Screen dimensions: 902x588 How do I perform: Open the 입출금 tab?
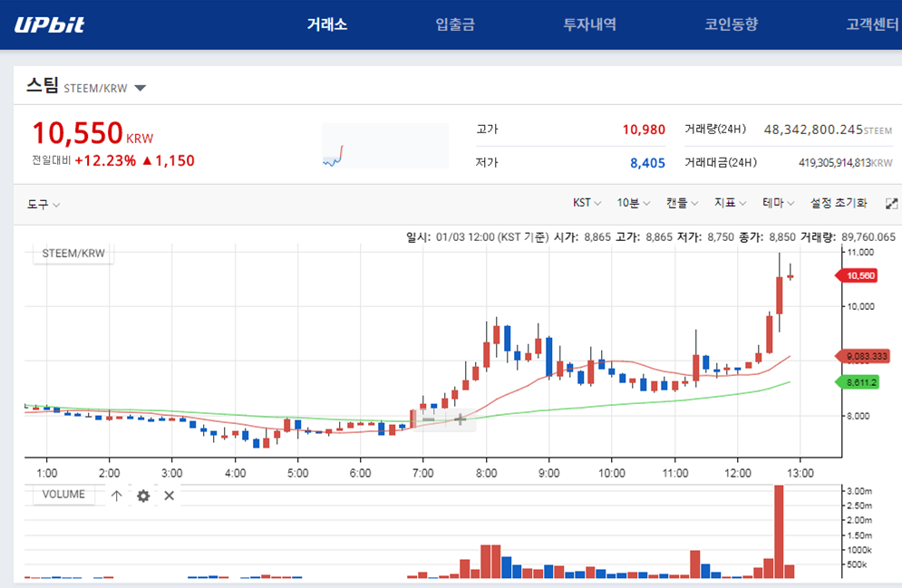455,24
